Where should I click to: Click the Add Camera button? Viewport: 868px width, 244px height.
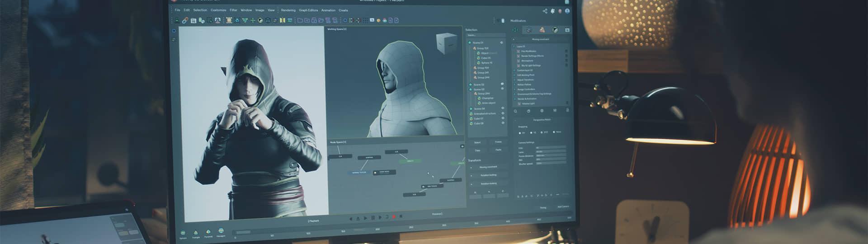coord(563,206)
